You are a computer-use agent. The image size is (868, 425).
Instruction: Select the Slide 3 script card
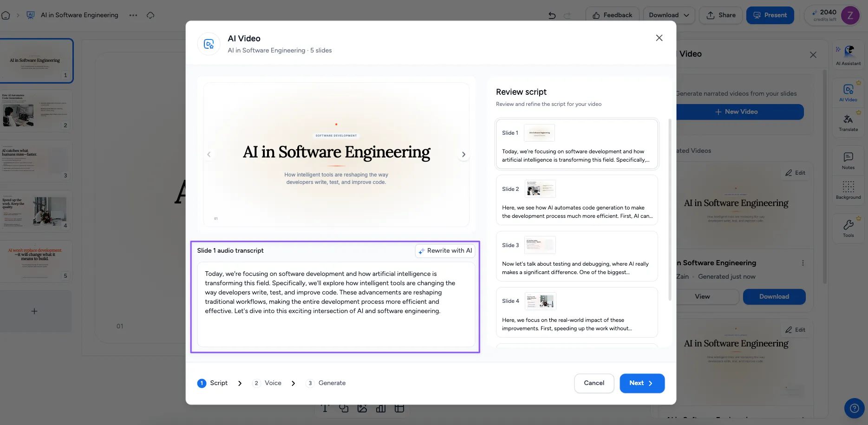[577, 256]
